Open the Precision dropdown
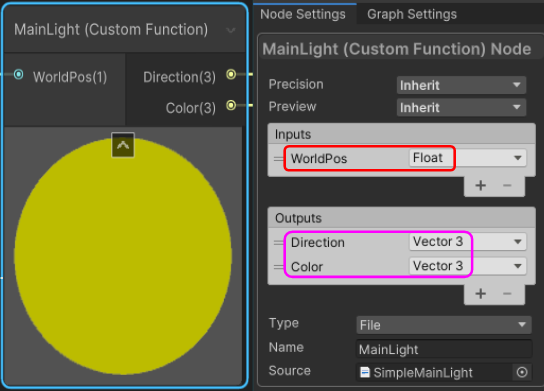The height and width of the screenshot is (391, 544). point(461,85)
